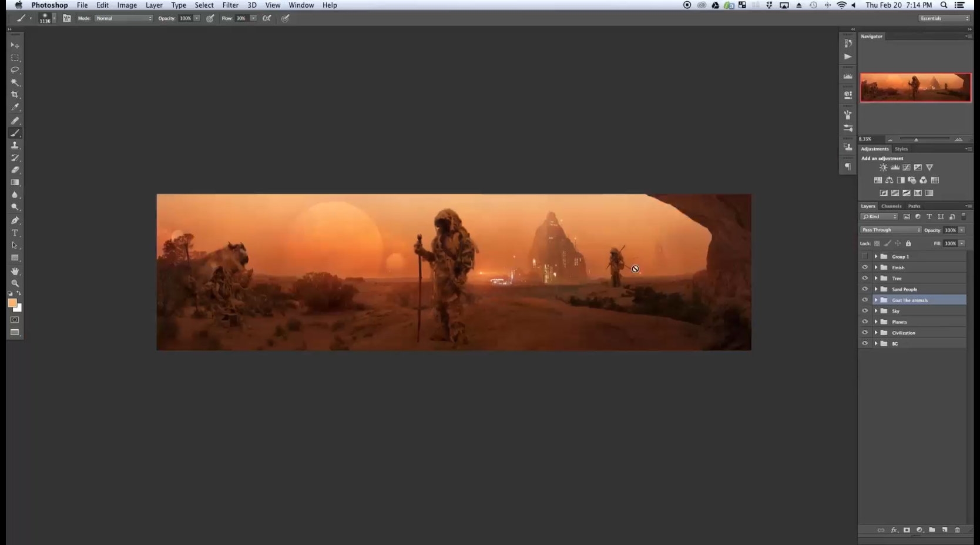The image size is (980, 545).
Task: Create a new group in Layers panel
Action: pyautogui.click(x=932, y=530)
